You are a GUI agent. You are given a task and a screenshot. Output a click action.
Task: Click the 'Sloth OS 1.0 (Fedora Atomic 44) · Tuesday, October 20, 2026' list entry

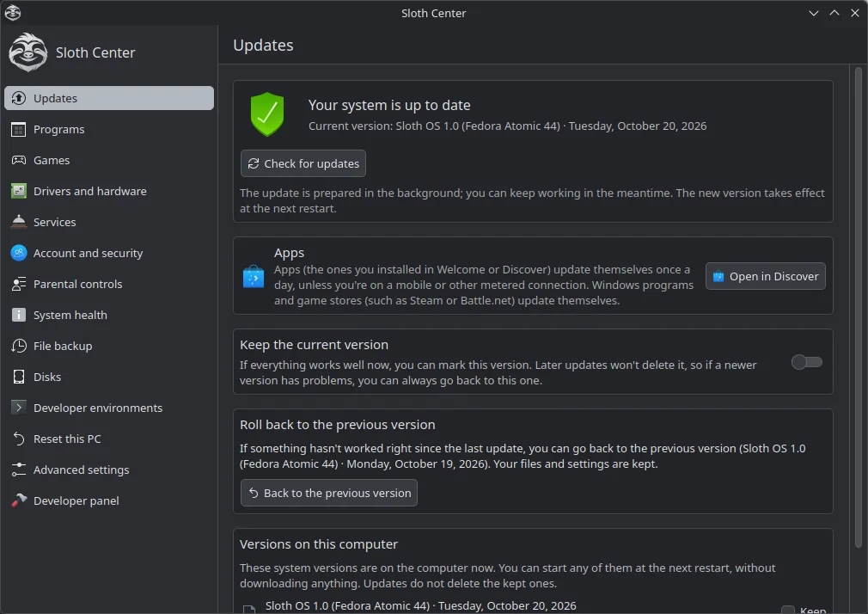421,605
